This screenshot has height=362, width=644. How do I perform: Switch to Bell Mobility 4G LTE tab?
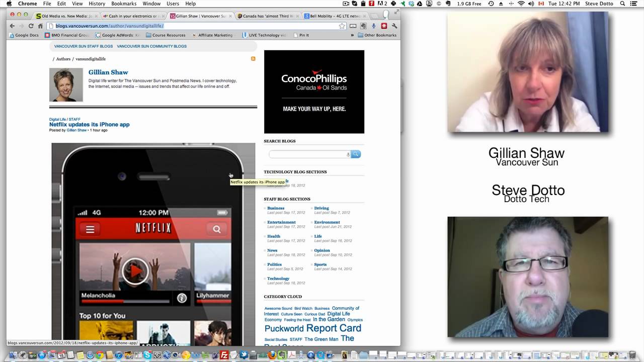click(335, 16)
